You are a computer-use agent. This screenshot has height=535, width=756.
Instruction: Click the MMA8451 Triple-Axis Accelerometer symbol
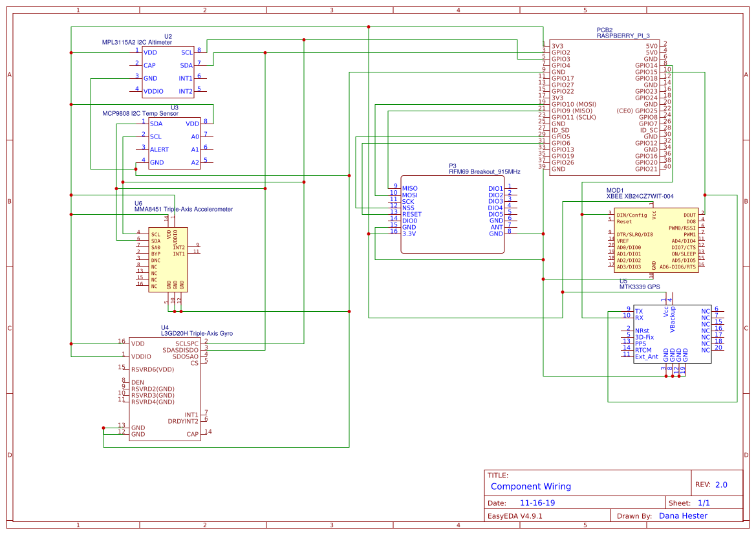pos(167,259)
